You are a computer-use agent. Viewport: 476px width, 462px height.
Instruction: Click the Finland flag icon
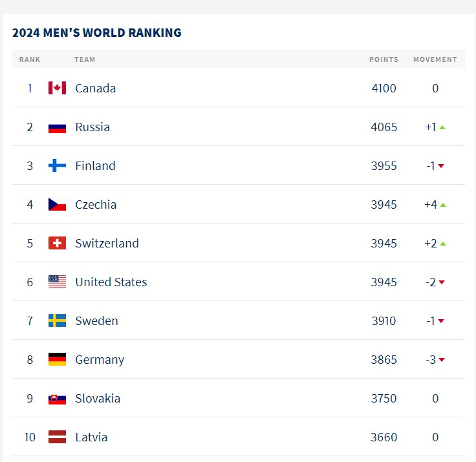pyautogui.click(x=57, y=165)
